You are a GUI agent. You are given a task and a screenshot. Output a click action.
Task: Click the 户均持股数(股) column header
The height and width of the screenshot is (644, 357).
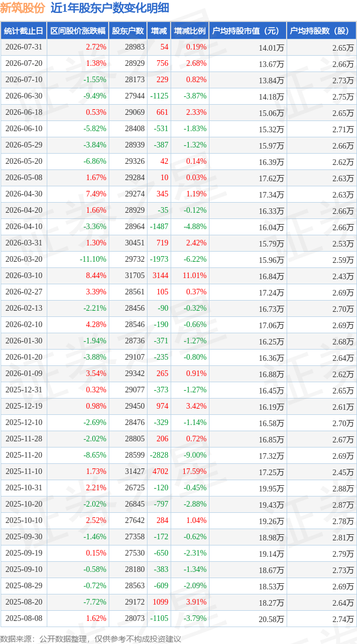pyautogui.click(x=322, y=31)
